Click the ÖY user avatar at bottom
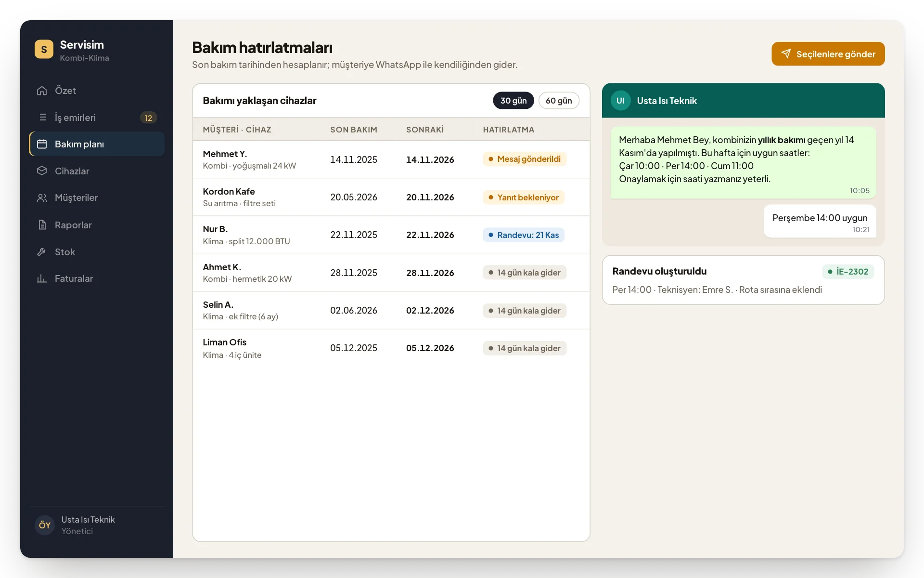Screen dimensions: 924x578 pos(45,525)
